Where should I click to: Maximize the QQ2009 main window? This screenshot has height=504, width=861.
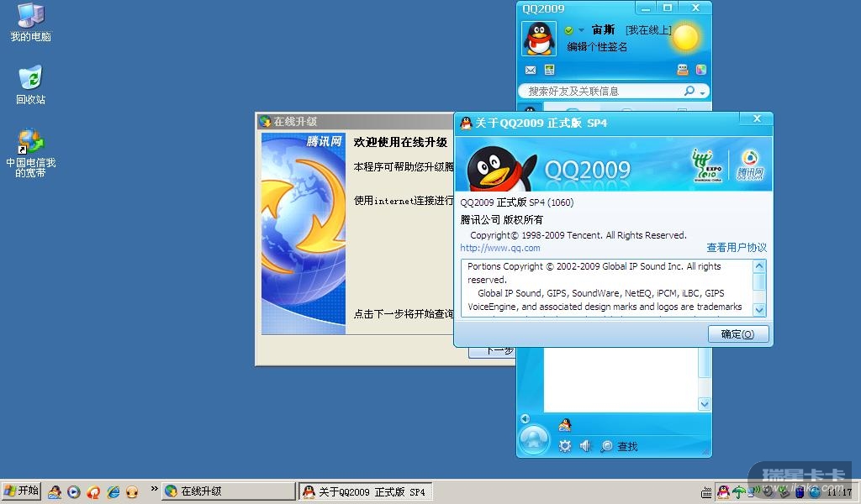[667, 8]
